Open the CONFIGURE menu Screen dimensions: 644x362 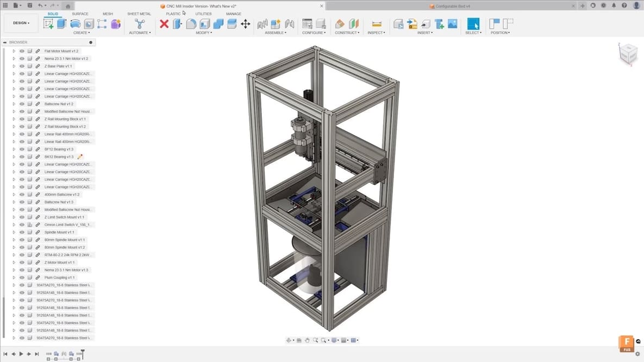click(314, 33)
